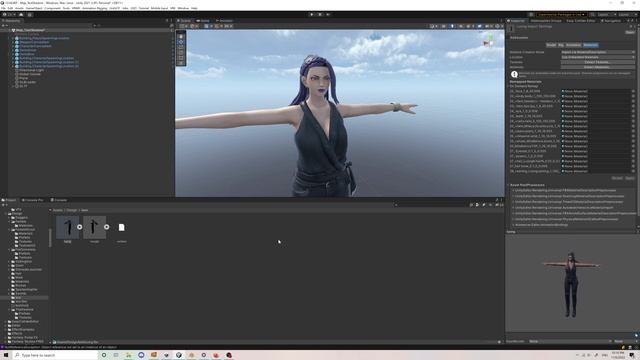Viewport: 640px width, 360px height.
Task: Open the Assets menu
Action: 19,8
